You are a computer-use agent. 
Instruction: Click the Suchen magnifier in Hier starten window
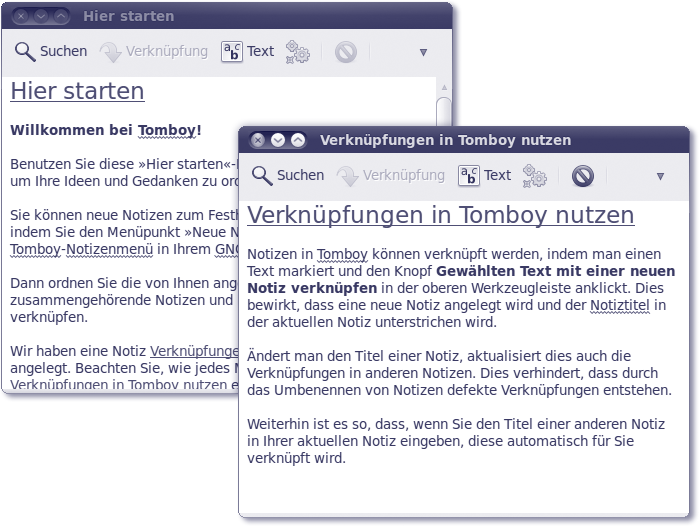pos(26,52)
